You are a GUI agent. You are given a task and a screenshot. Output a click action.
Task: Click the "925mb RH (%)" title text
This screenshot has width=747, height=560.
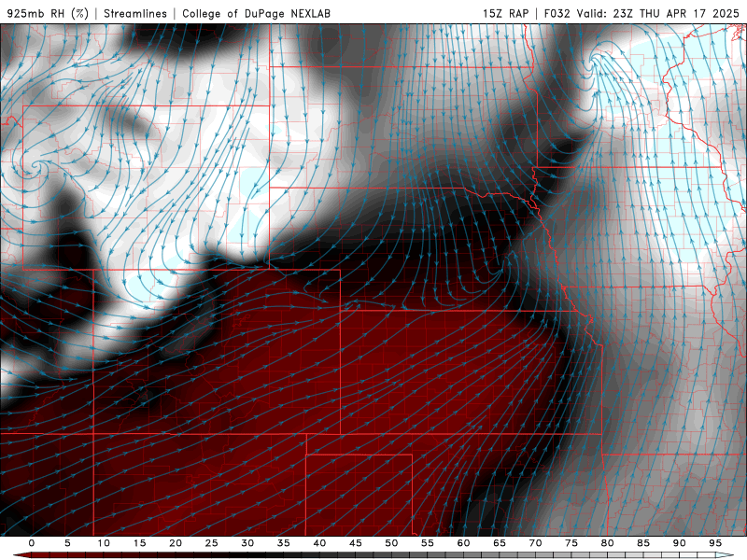(48, 13)
